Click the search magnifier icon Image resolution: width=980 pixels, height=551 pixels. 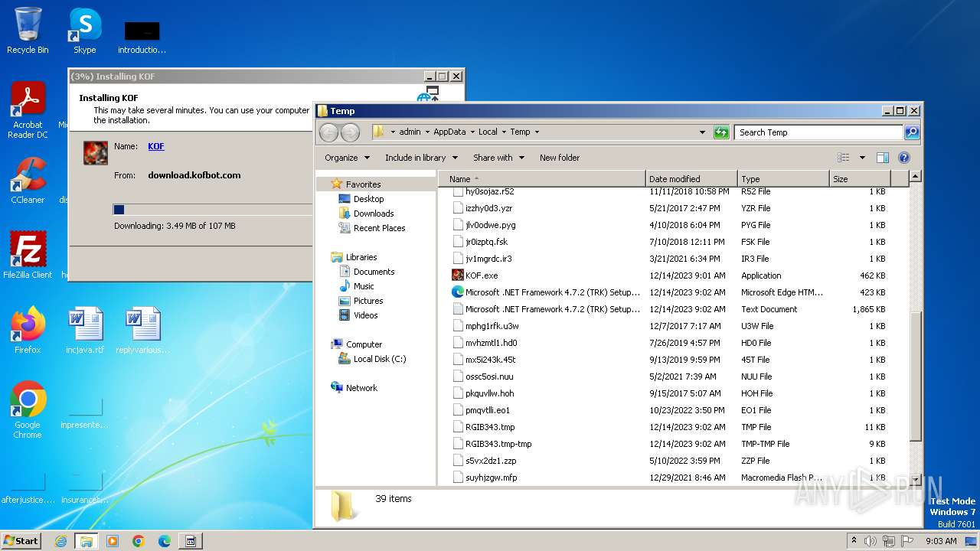911,132
